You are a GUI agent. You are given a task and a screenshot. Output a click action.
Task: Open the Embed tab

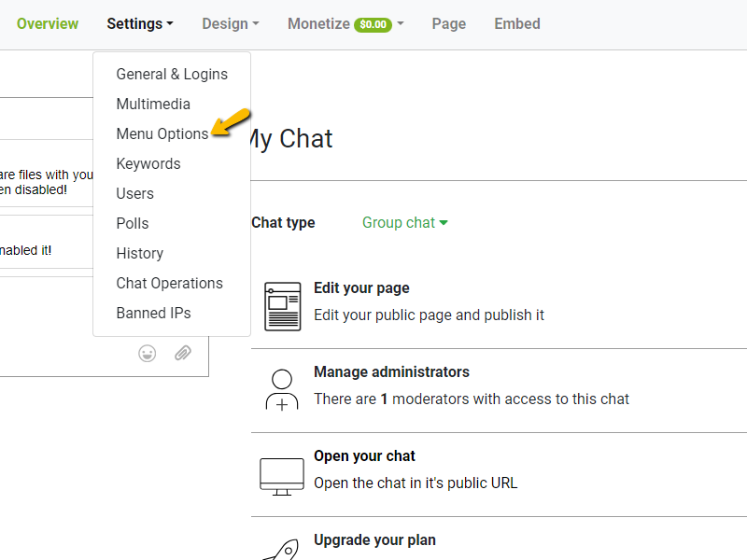(516, 23)
